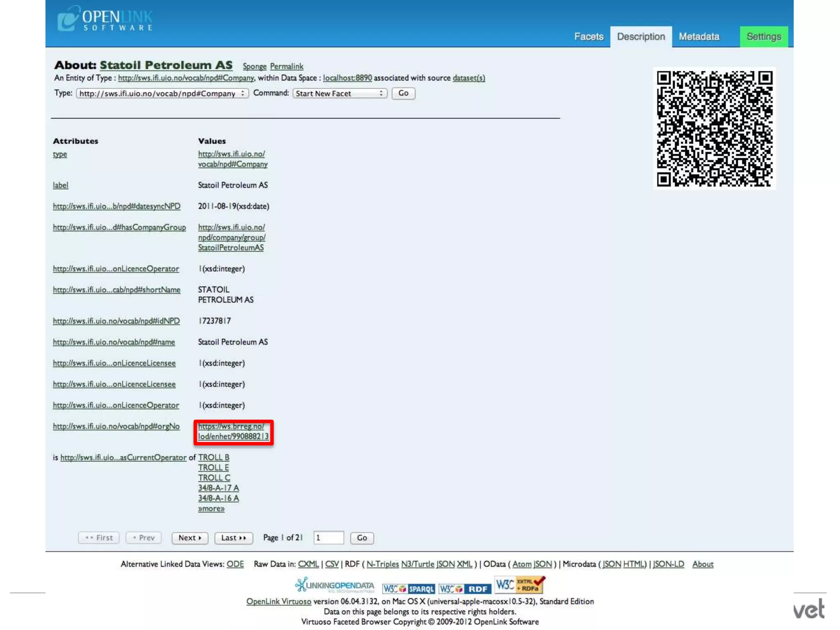The height and width of the screenshot is (630, 840).
Task: Click the First page button
Action: pos(99,538)
